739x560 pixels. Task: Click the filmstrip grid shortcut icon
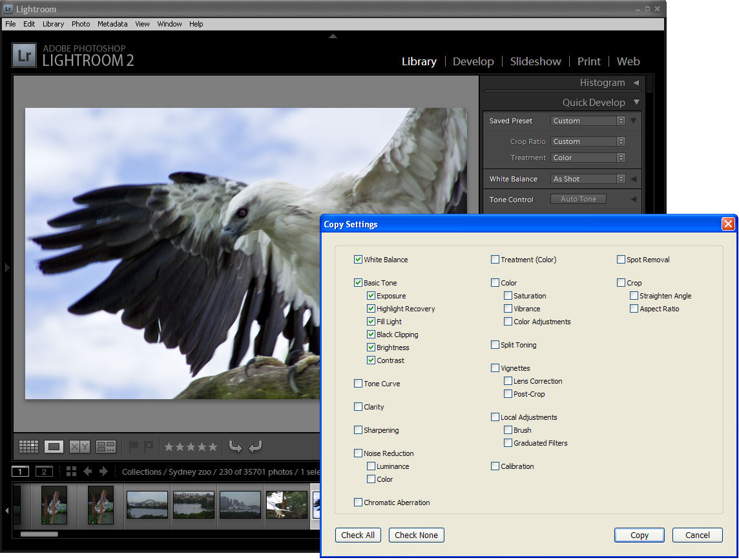(71, 472)
